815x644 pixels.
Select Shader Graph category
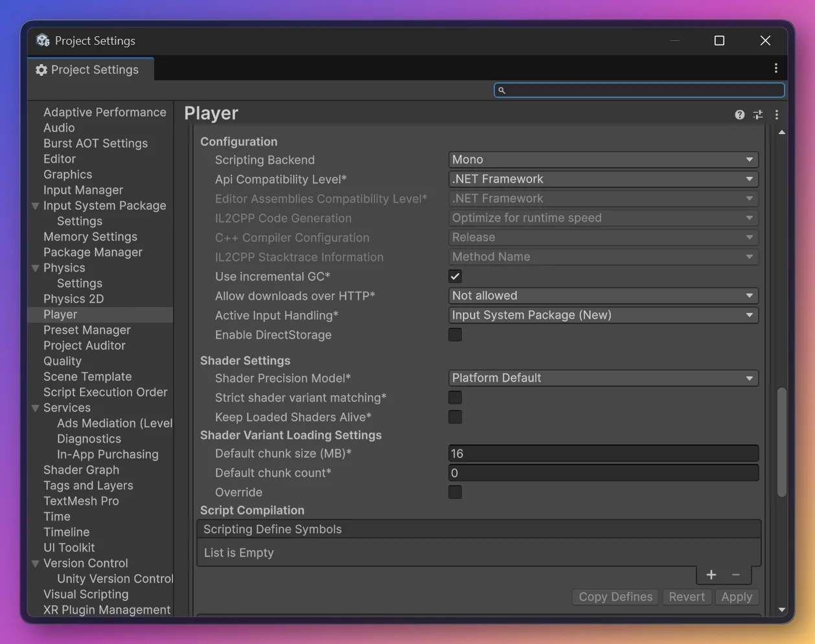pyautogui.click(x=81, y=470)
